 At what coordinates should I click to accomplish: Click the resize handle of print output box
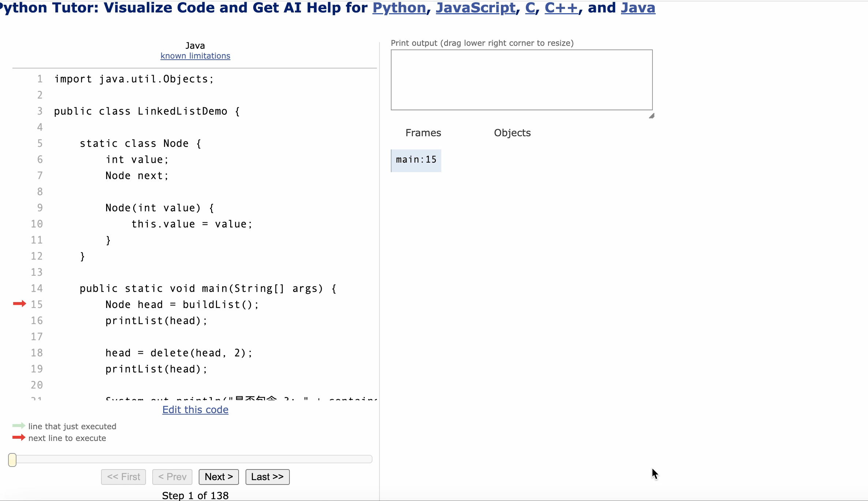coord(651,116)
